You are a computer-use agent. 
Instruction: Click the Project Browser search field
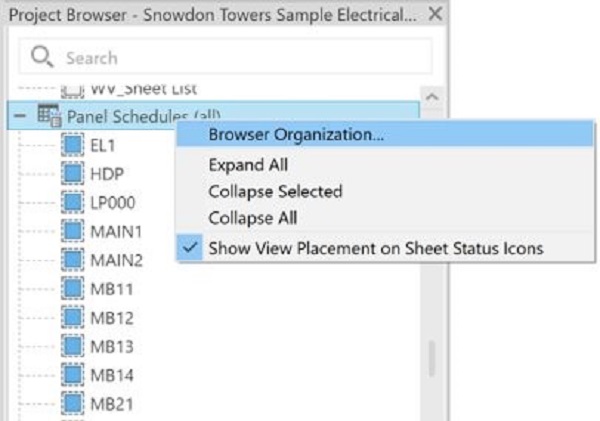coord(240,57)
